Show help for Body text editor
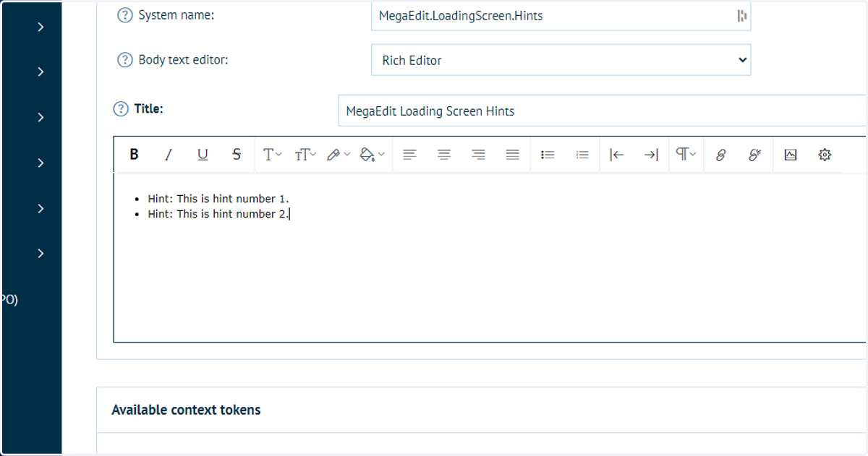 coord(125,60)
